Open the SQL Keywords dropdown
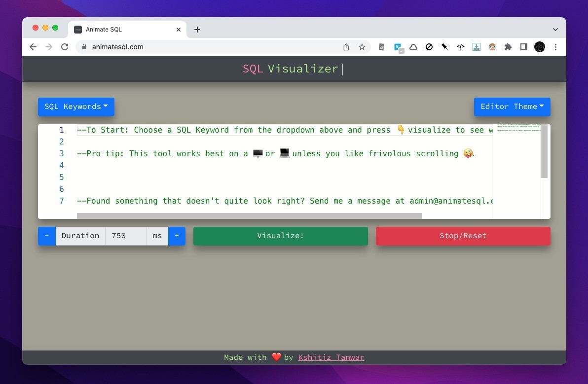The width and height of the screenshot is (588, 384). tap(76, 106)
